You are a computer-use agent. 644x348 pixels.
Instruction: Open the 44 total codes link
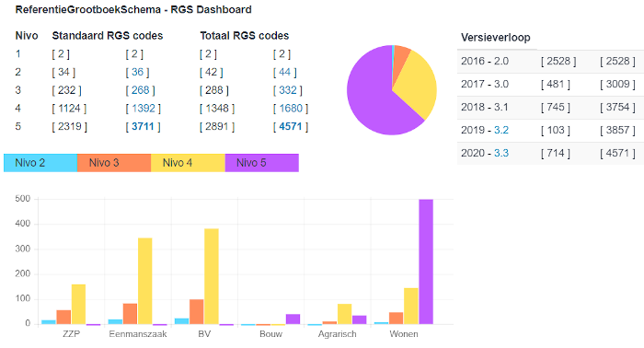(x=284, y=73)
